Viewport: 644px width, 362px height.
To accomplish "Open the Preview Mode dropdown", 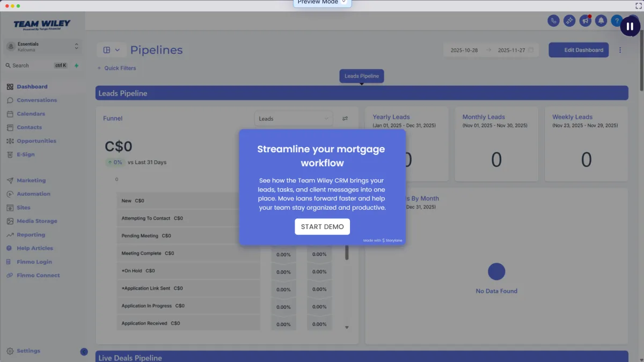I will click(322, 3).
